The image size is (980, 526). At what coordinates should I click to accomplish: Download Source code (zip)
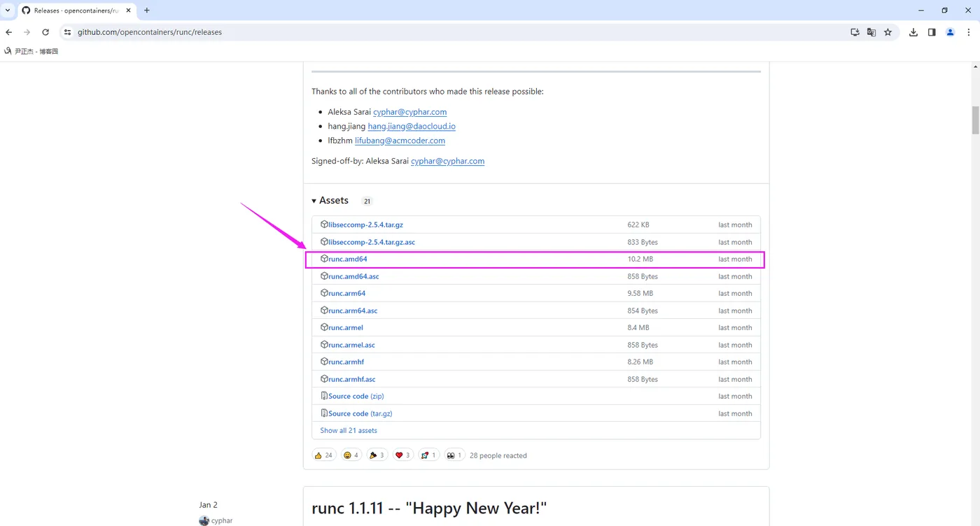pos(356,397)
